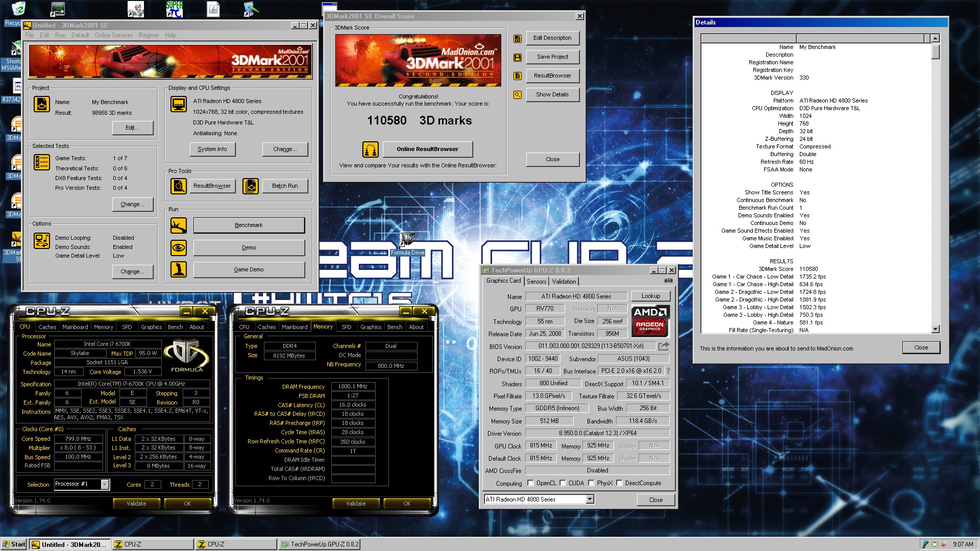Click the Selected Tests checklist icon
The width and height of the screenshot is (980, 551).
pyautogui.click(x=42, y=162)
